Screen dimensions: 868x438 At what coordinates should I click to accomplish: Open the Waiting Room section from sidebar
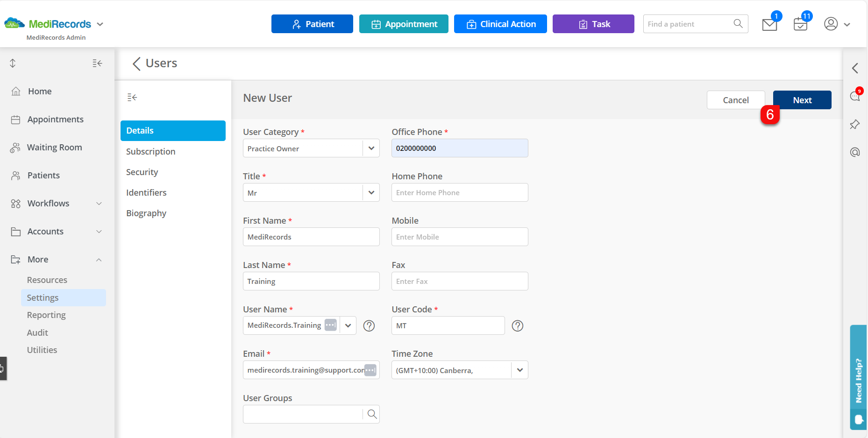click(54, 147)
